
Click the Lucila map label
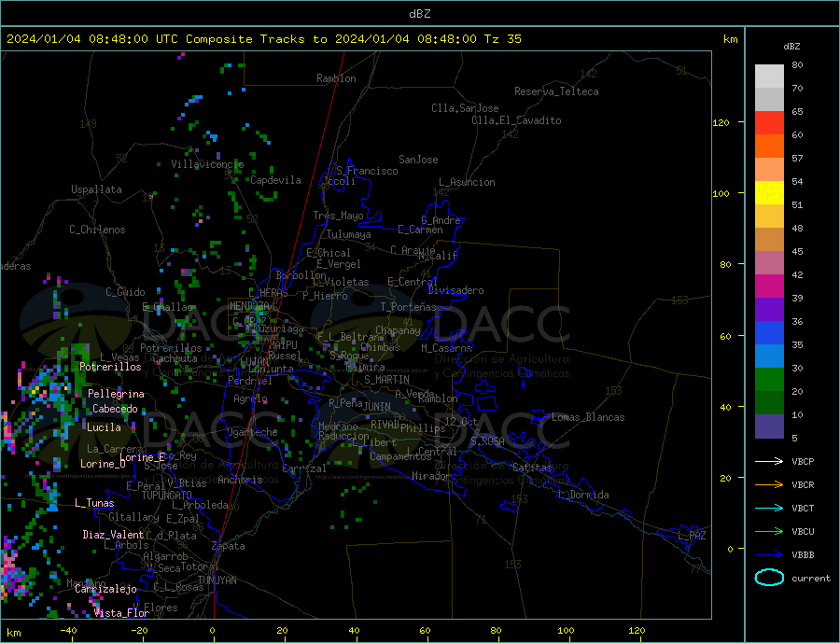click(x=104, y=427)
